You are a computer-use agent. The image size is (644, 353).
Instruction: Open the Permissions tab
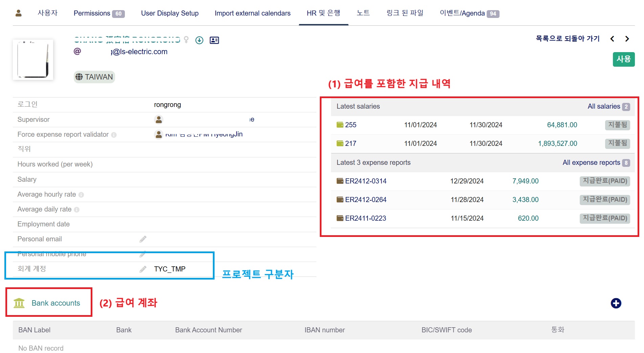pos(99,13)
